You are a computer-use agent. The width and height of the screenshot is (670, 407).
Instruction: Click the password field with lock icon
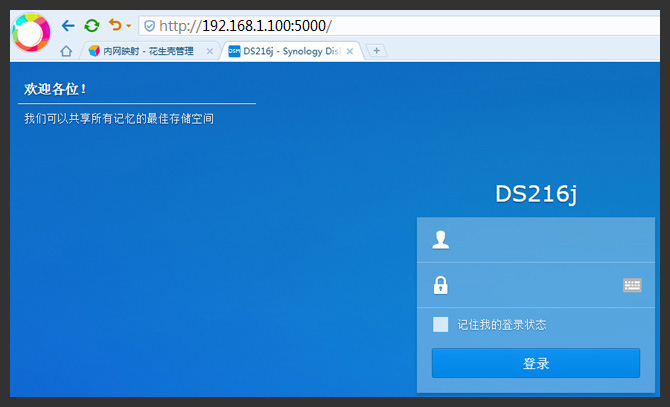536,285
